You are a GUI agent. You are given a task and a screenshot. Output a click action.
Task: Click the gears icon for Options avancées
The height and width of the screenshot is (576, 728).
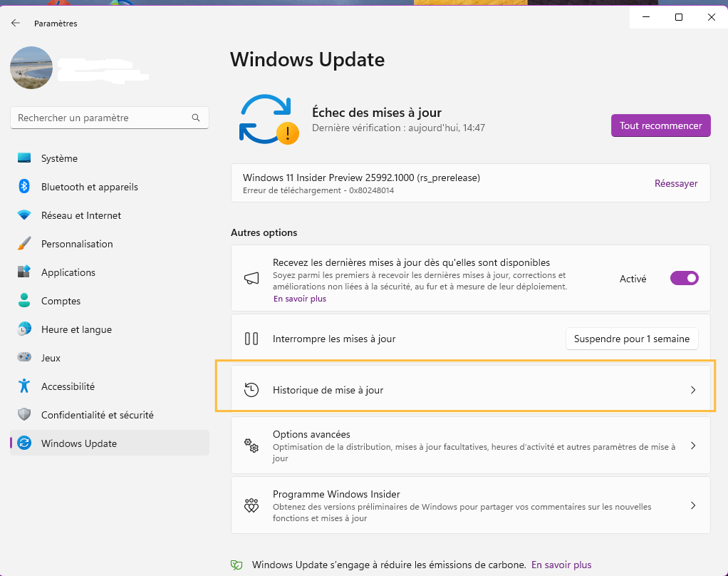pos(251,446)
